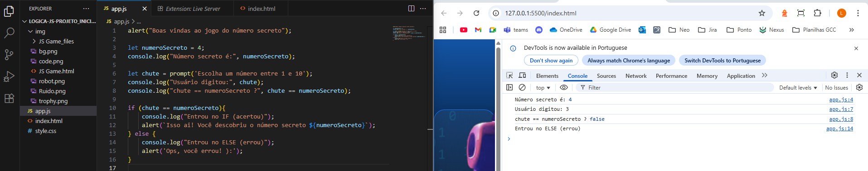Open the teams bookmark
Image resolution: width=868 pixels, height=171 pixels.
click(x=516, y=30)
